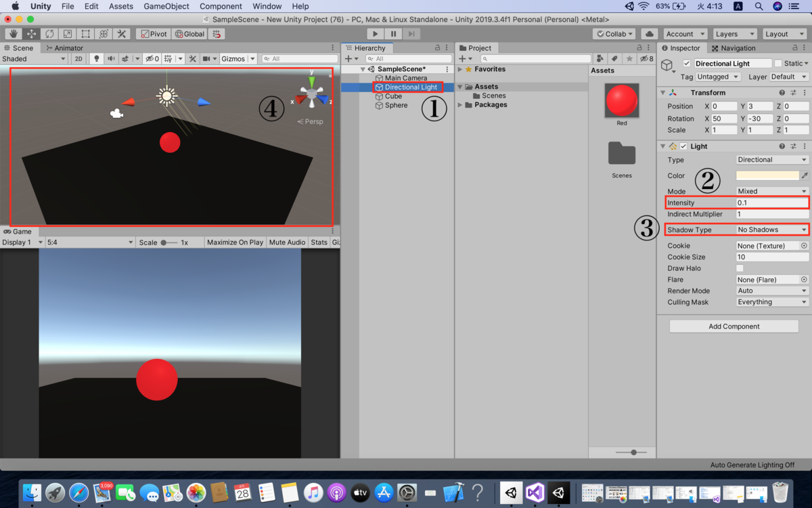Select the combined Transform tool

[x=104, y=34]
